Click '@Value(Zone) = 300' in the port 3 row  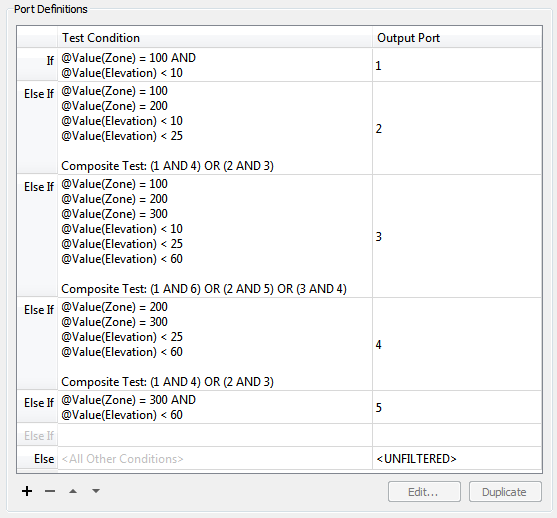(114, 214)
